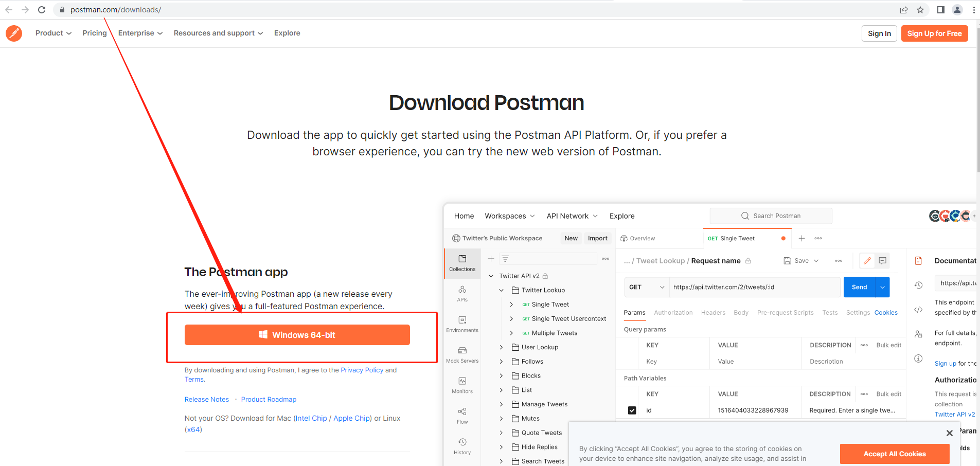Switch to the Body tab
The width and height of the screenshot is (980, 466).
pos(741,313)
